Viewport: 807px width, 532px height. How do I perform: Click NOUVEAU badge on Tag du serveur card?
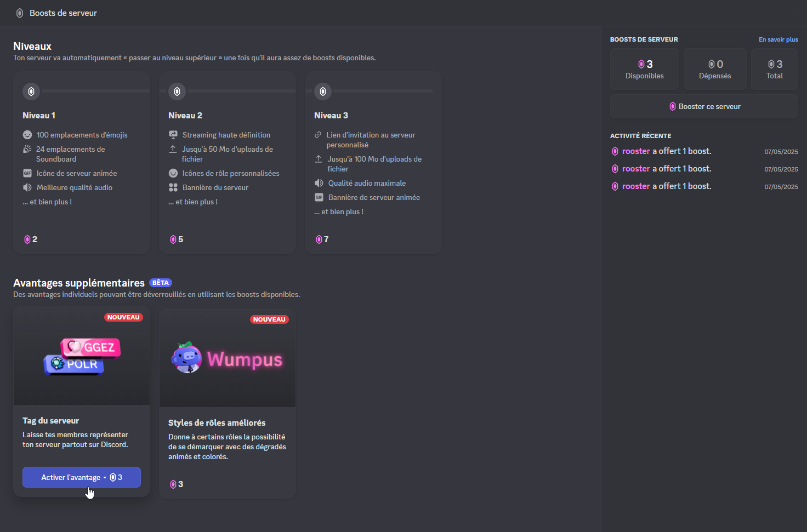click(123, 317)
